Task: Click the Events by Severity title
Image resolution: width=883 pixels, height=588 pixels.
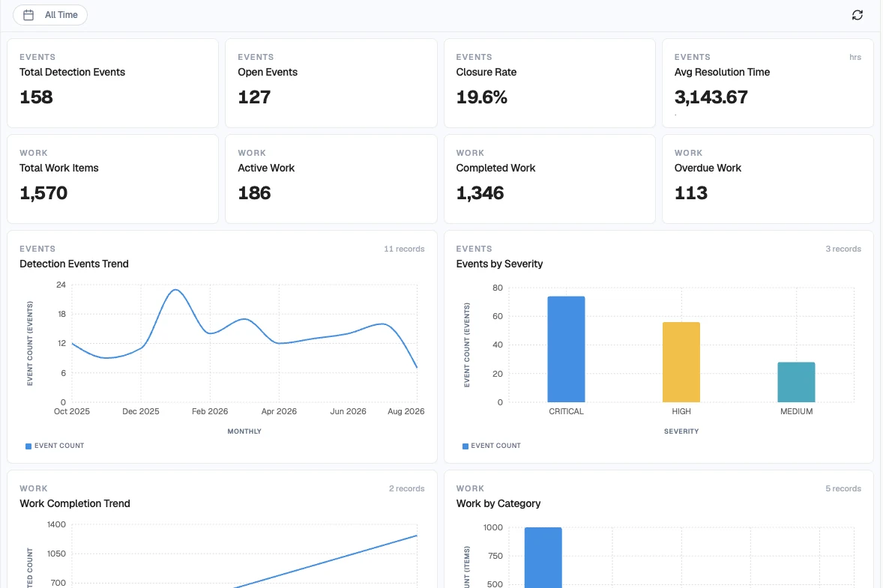Action: tap(499, 264)
